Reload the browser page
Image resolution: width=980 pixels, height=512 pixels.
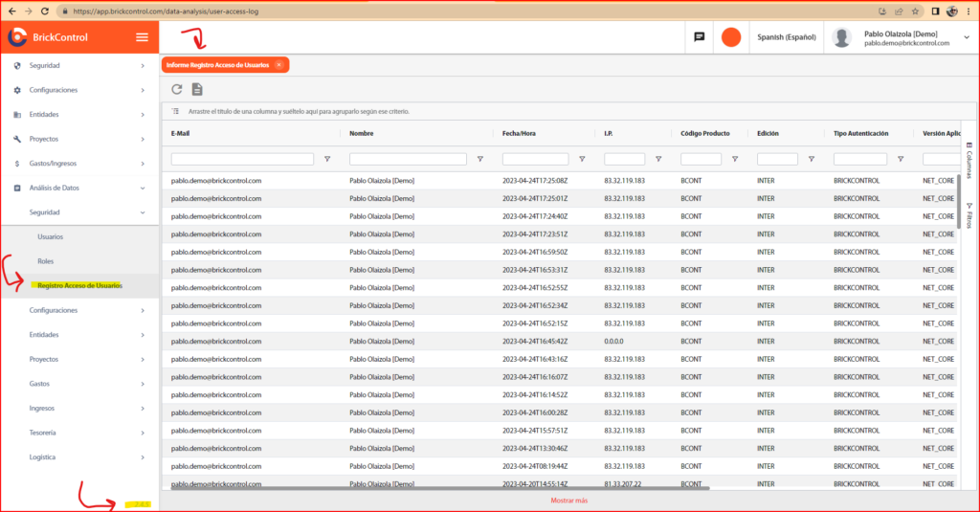(x=44, y=11)
